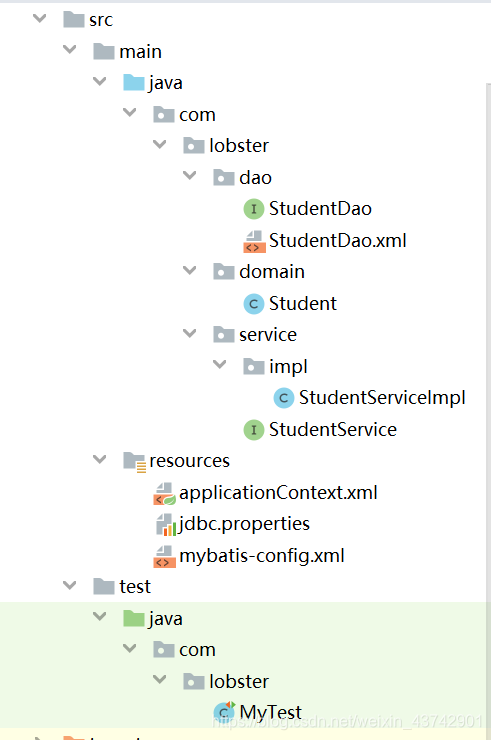Click the MyTest runnable class icon
Viewport: 491px width, 740px height.
224,712
